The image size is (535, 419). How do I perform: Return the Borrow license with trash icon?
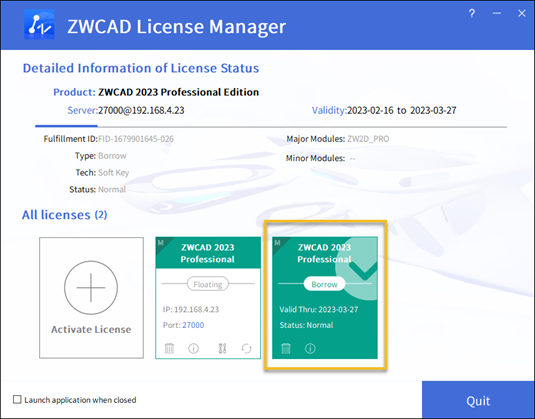(x=286, y=348)
